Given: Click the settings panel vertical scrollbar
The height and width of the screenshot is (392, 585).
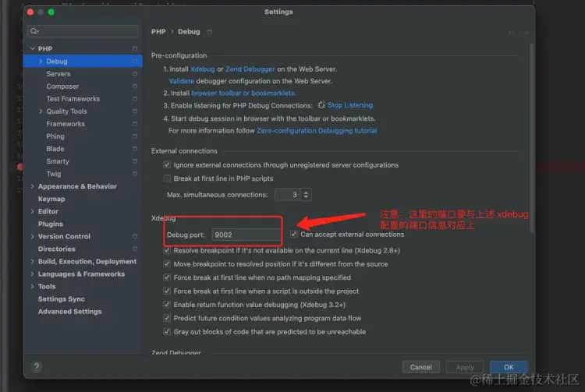Looking at the screenshot, I should (x=531, y=138).
